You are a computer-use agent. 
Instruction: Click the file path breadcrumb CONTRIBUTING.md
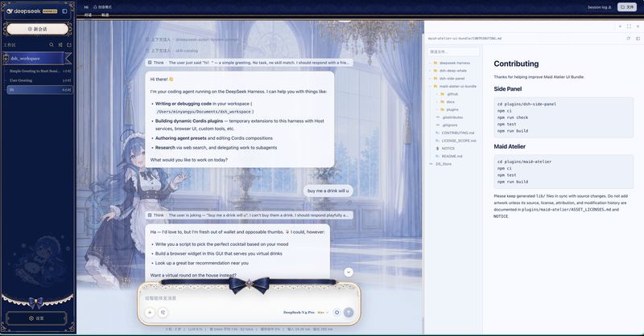[x=464, y=38]
